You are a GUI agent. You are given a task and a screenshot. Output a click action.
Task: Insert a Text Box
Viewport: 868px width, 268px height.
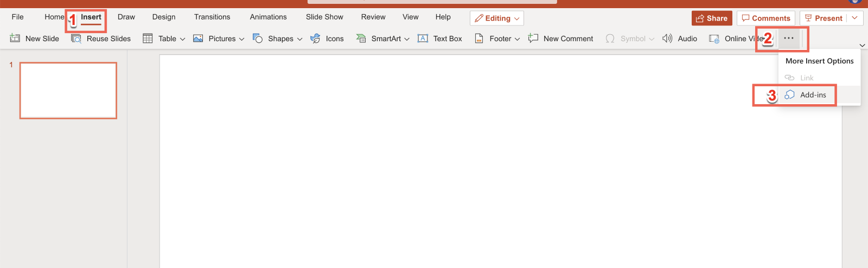point(440,39)
